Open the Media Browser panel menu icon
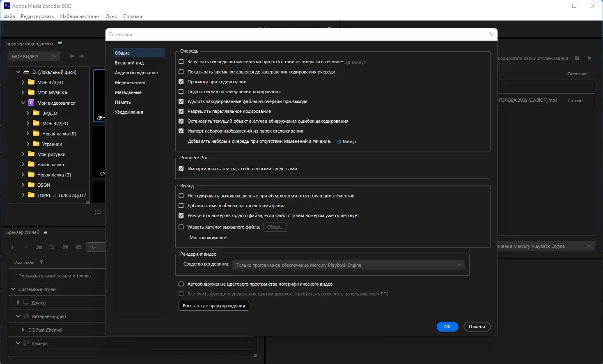603x364 pixels. point(60,43)
